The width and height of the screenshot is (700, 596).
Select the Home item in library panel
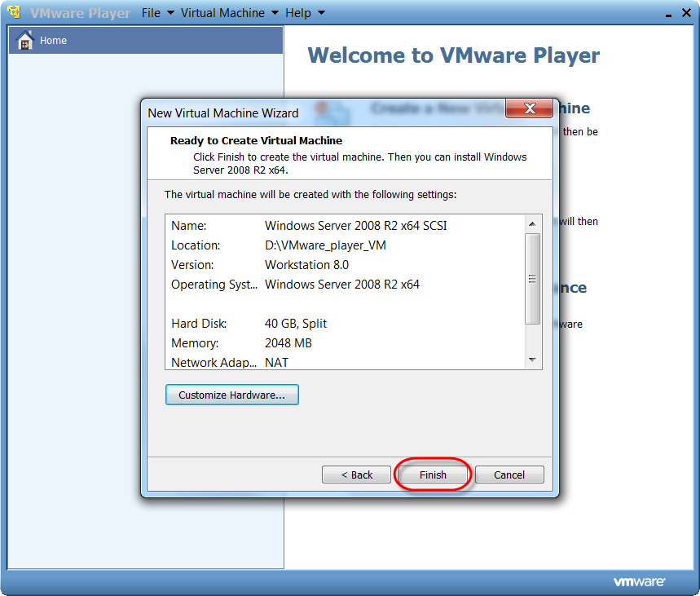146,40
